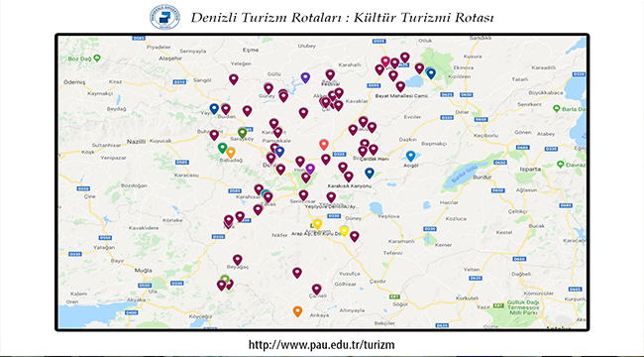This screenshot has width=644, height=357.
Task: Click the Burdur Gölü lake label
Action: tap(466, 176)
